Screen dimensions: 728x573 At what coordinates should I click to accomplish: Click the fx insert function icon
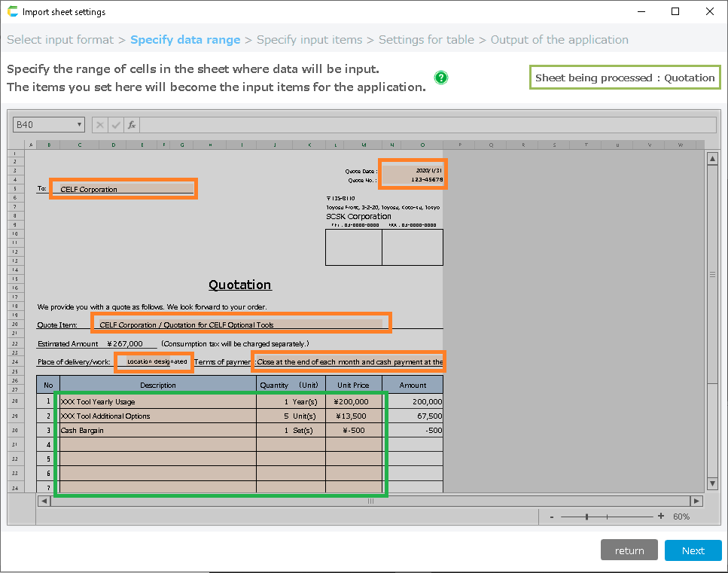[132, 125]
